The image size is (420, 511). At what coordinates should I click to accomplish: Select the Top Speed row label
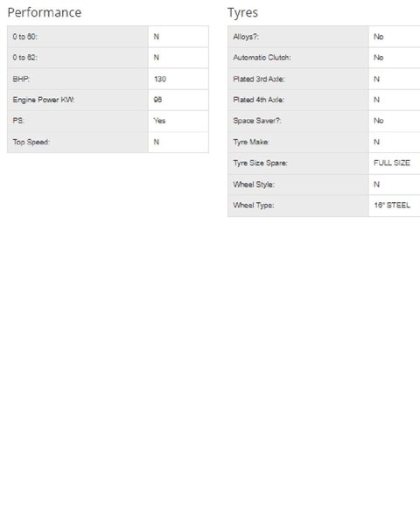(31, 142)
